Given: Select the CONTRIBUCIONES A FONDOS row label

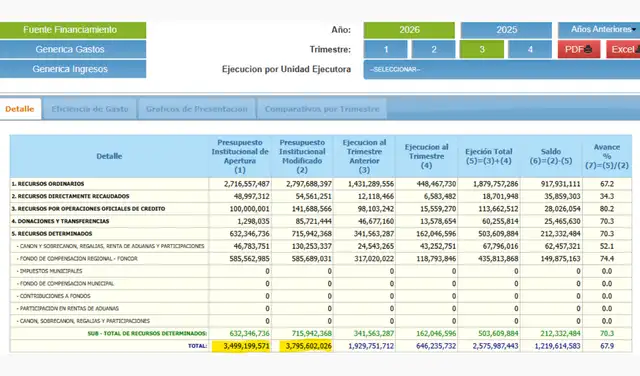Looking at the screenshot, I should (x=53, y=296).
